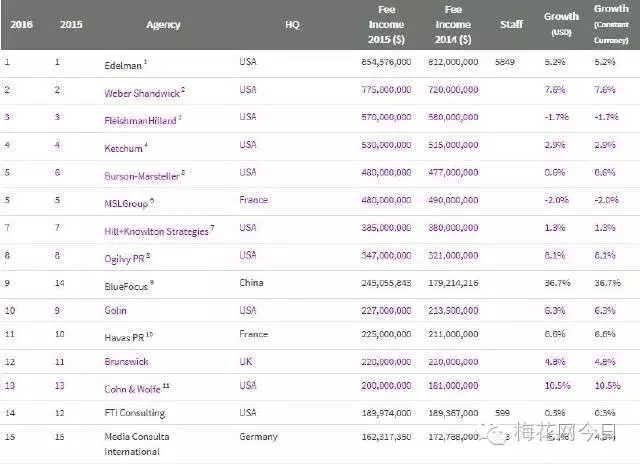The image size is (640, 464).
Task: Sort by the Staff column header
Action: [510, 24]
